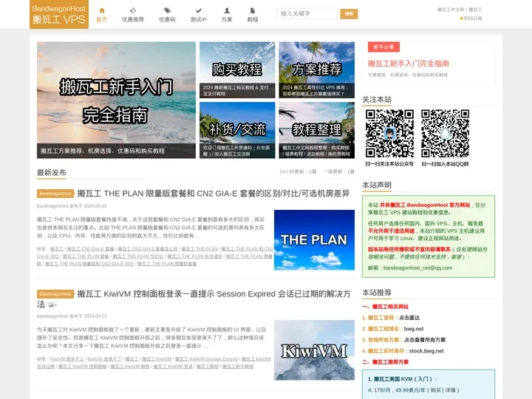
Task: Focus the keyword search input field
Action: [308, 13]
